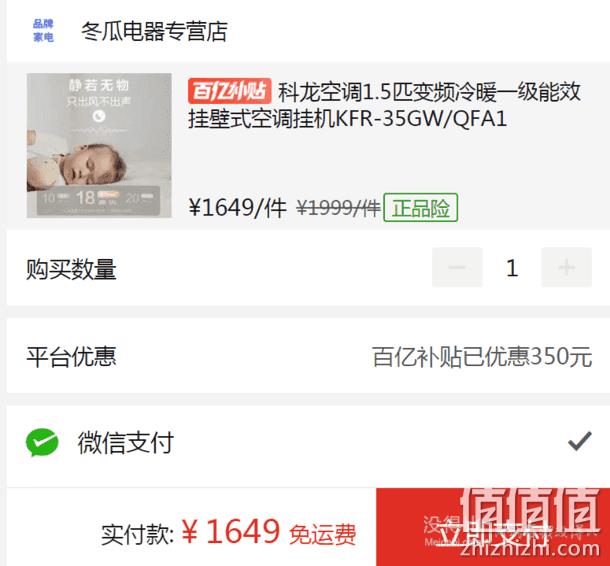Viewport: 610px width, 566px height.
Task: Click the 购买数量 label row
Action: tap(308, 268)
